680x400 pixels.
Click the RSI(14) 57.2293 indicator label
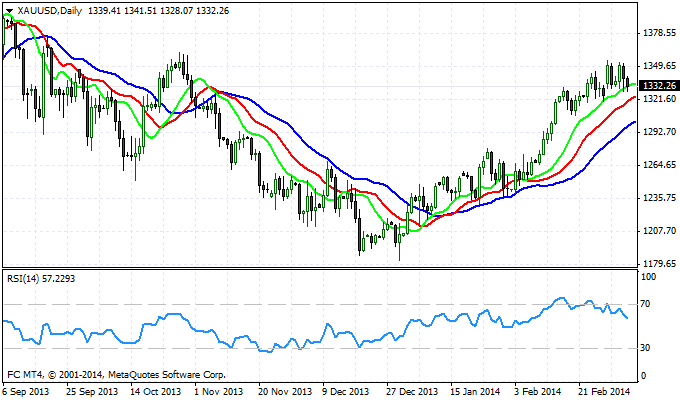coord(41,279)
